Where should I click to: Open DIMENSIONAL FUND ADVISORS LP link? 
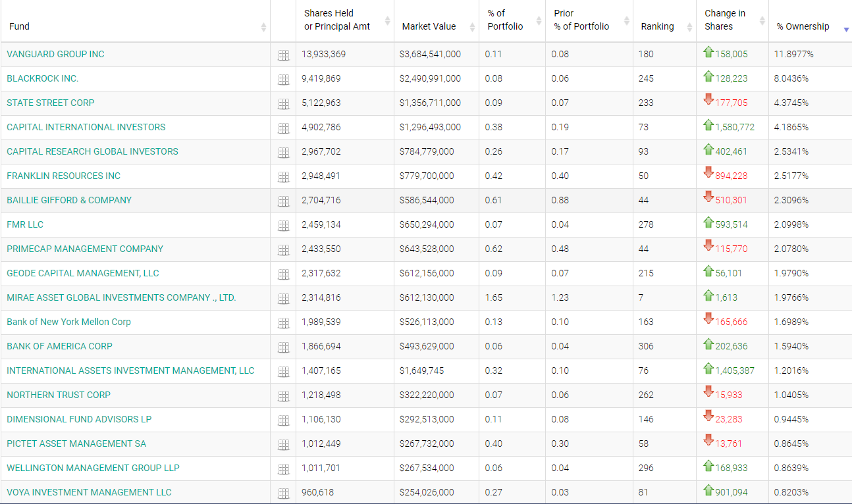coord(79,419)
